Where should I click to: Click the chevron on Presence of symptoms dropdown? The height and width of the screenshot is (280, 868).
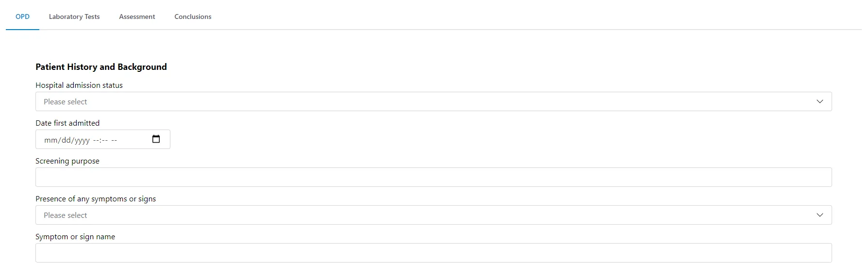[820, 215]
